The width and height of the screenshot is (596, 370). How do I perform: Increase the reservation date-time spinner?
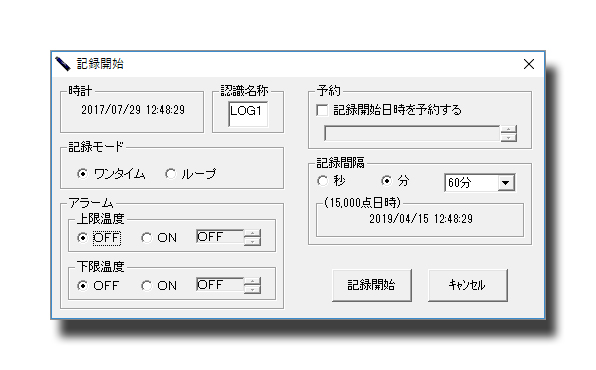coord(508,130)
